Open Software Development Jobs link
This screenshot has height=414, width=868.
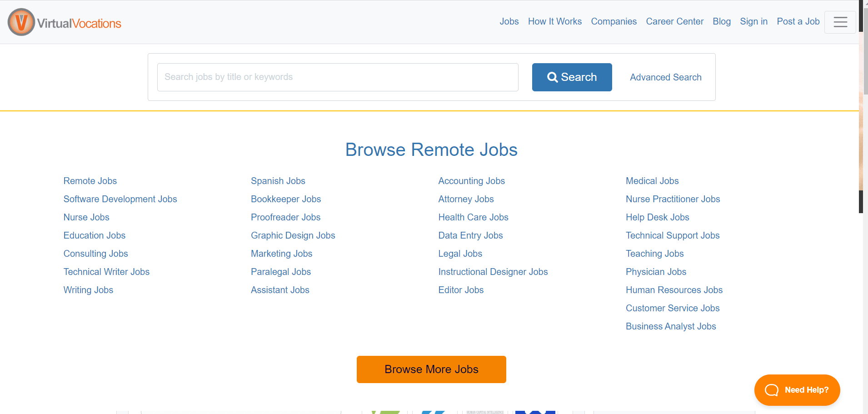tap(120, 199)
